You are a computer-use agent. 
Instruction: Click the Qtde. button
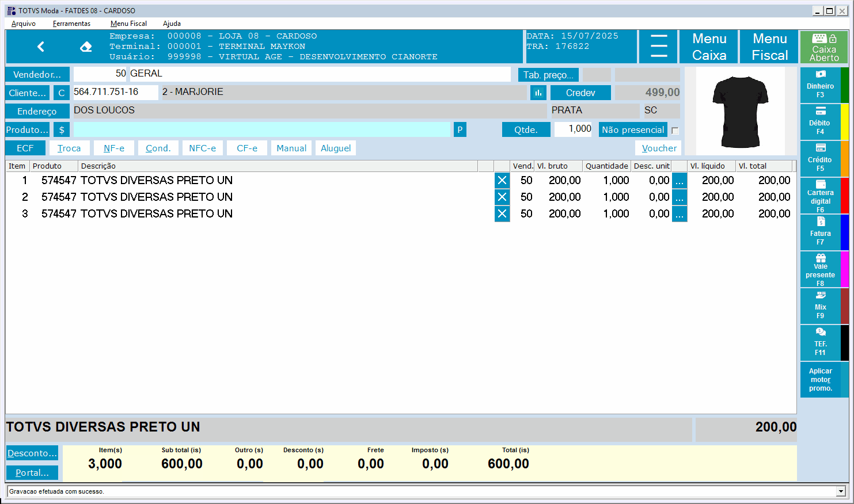[x=526, y=129]
